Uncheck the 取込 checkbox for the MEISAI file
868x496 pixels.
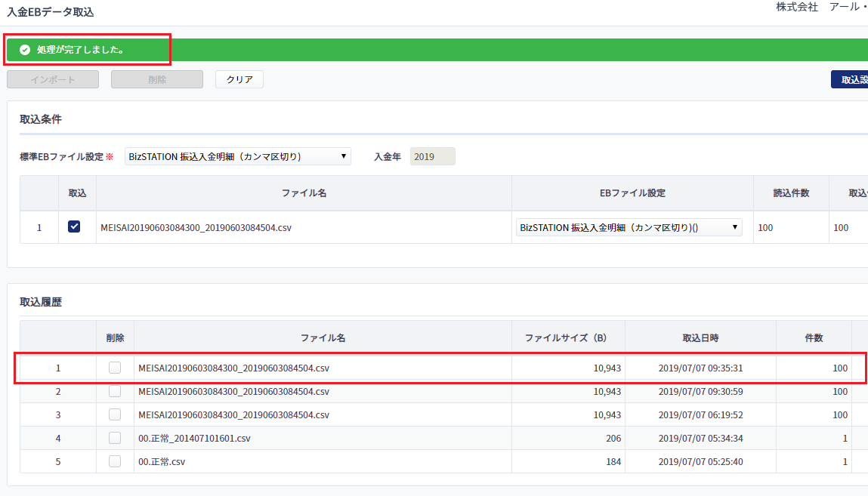coord(73,226)
